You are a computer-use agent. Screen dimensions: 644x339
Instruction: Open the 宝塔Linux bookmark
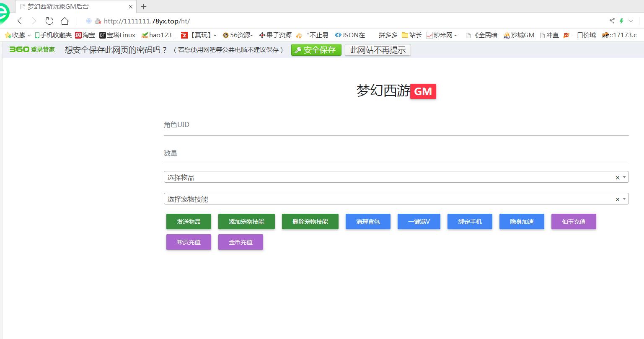117,35
